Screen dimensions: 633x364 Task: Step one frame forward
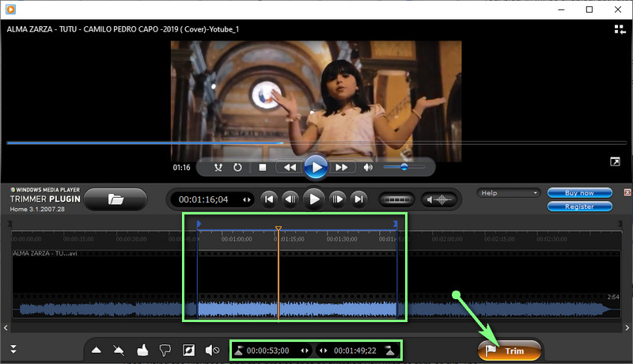[x=337, y=199]
